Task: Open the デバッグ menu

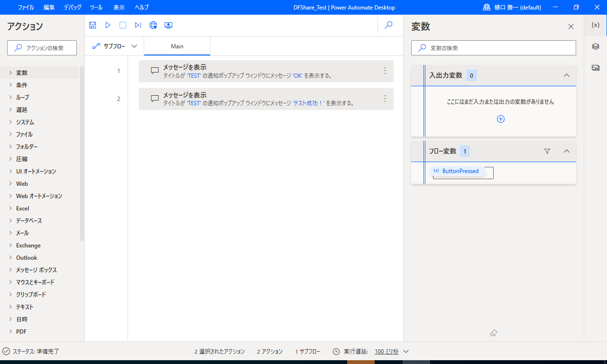Action: tap(73, 7)
